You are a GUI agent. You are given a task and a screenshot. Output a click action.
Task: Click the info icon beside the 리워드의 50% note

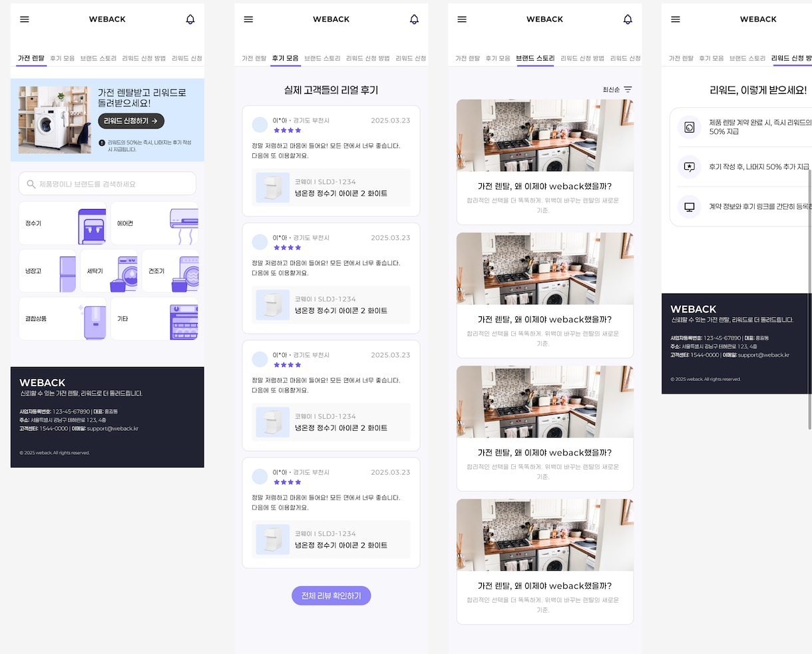point(102,143)
